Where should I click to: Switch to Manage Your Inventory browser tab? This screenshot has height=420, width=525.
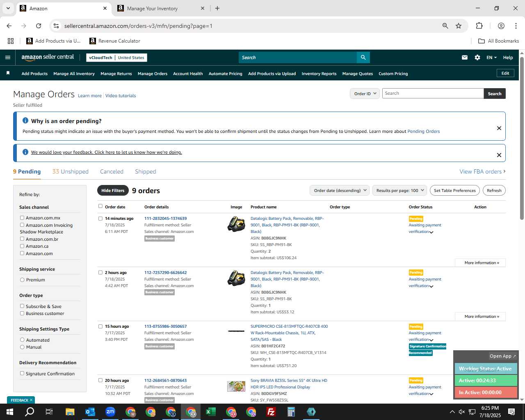tap(160, 8)
